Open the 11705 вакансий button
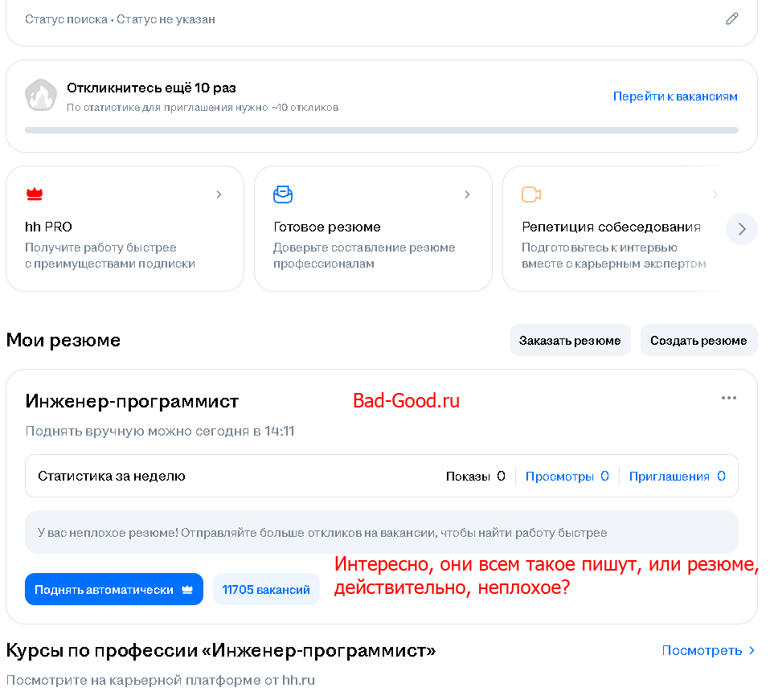 tap(266, 590)
